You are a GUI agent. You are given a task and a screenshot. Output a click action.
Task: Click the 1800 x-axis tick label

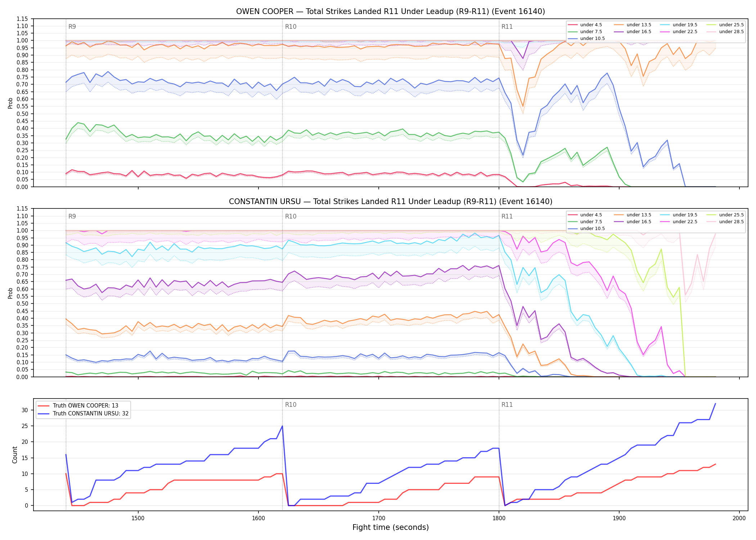point(499,518)
